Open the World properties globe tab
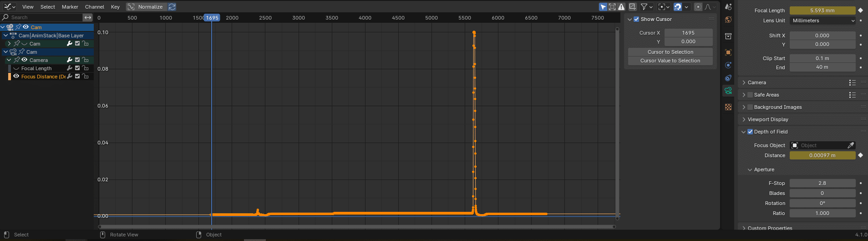The width and height of the screenshot is (868, 241). click(728, 20)
